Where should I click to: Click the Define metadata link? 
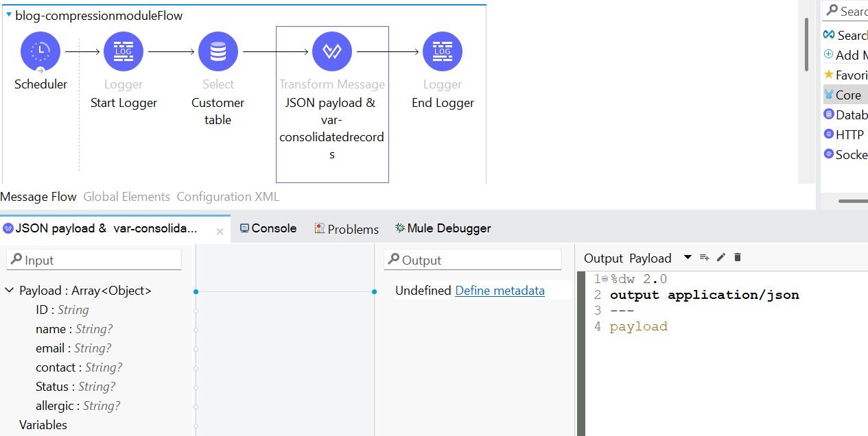tap(500, 291)
